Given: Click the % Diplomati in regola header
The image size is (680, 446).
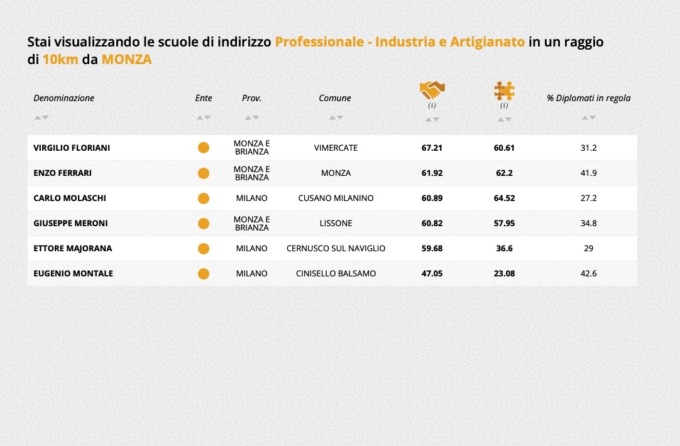Looking at the screenshot, I should 588,98.
